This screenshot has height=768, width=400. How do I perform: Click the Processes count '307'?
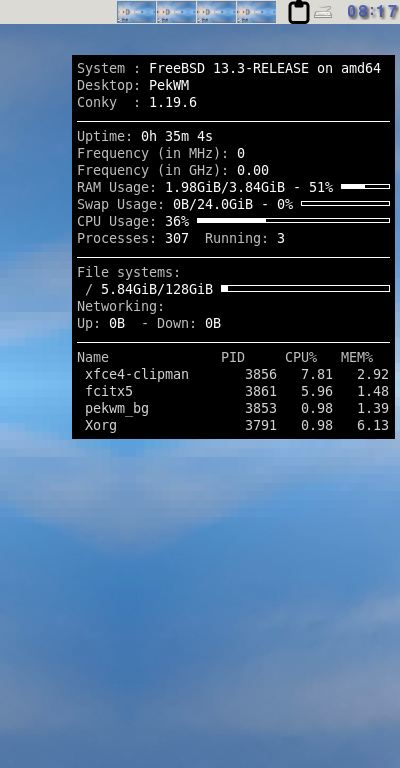tap(177, 239)
